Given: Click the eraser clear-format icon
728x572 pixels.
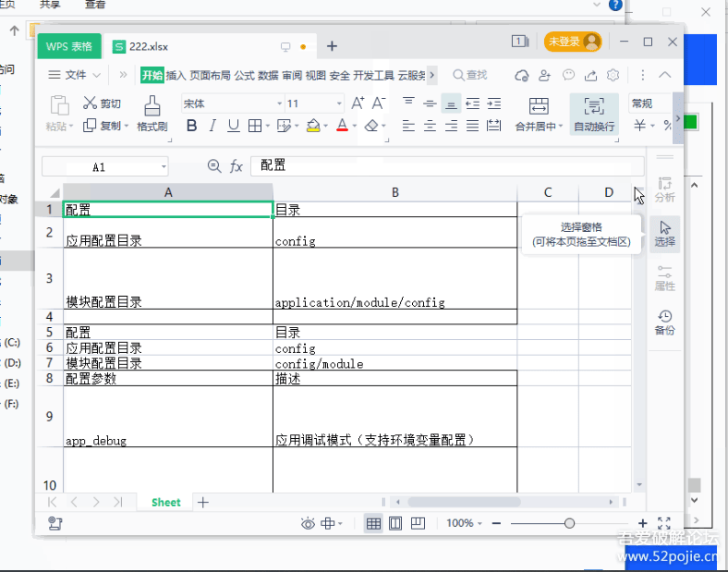Looking at the screenshot, I should pos(371,126).
